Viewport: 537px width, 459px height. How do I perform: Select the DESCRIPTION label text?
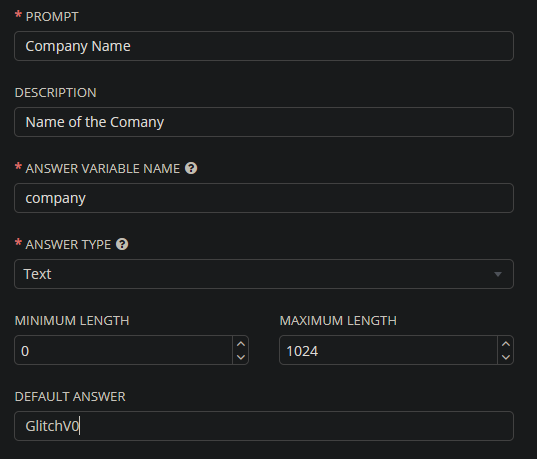pyautogui.click(x=55, y=92)
